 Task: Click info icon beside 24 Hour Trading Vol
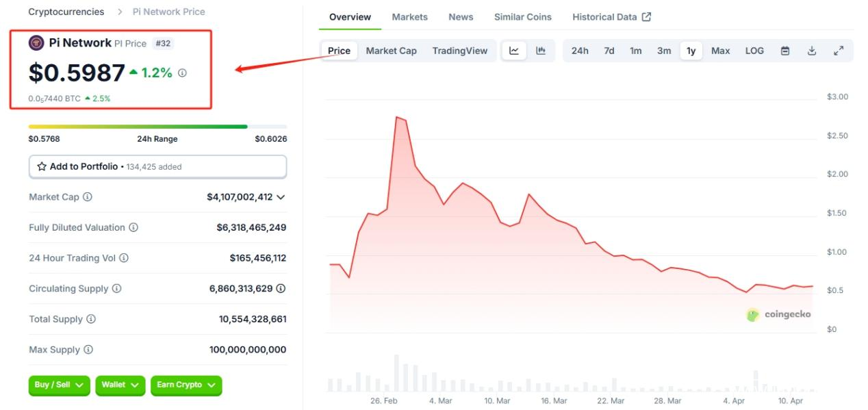124,258
